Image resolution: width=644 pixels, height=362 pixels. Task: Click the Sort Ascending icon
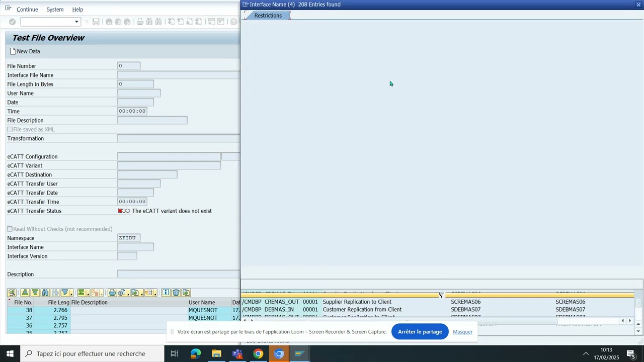point(25,293)
